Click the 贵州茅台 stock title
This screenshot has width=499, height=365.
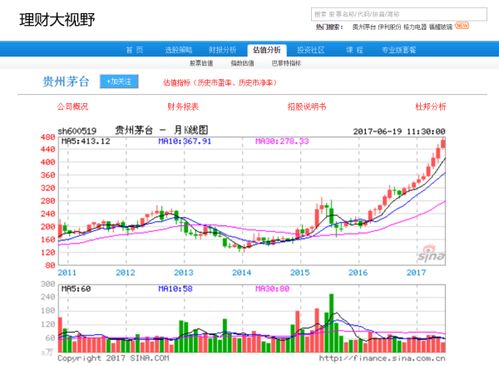(66, 81)
